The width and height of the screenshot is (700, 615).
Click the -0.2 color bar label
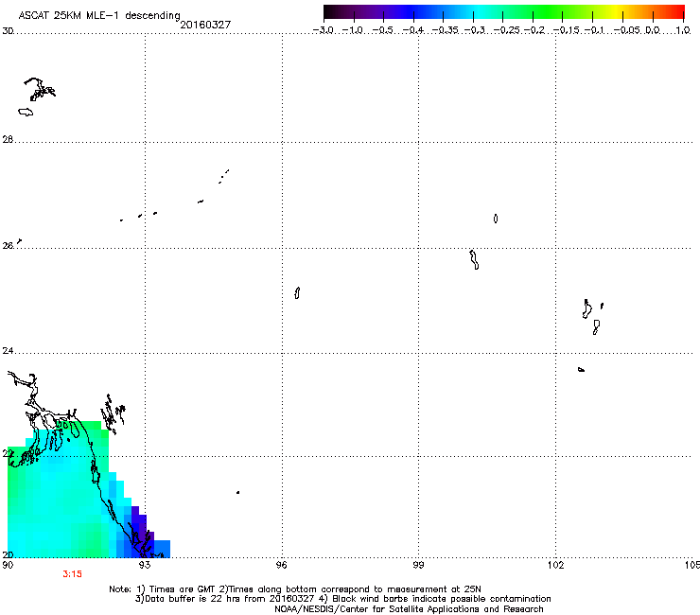click(x=534, y=30)
